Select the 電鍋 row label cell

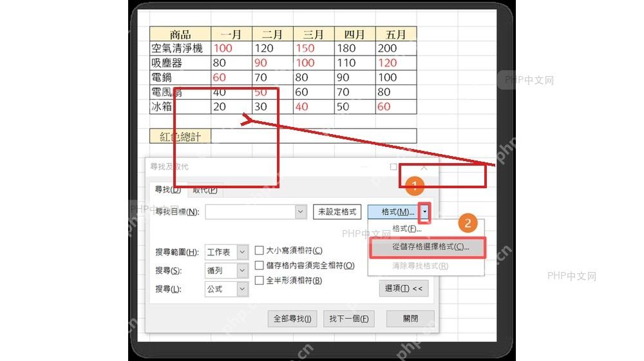pos(180,77)
